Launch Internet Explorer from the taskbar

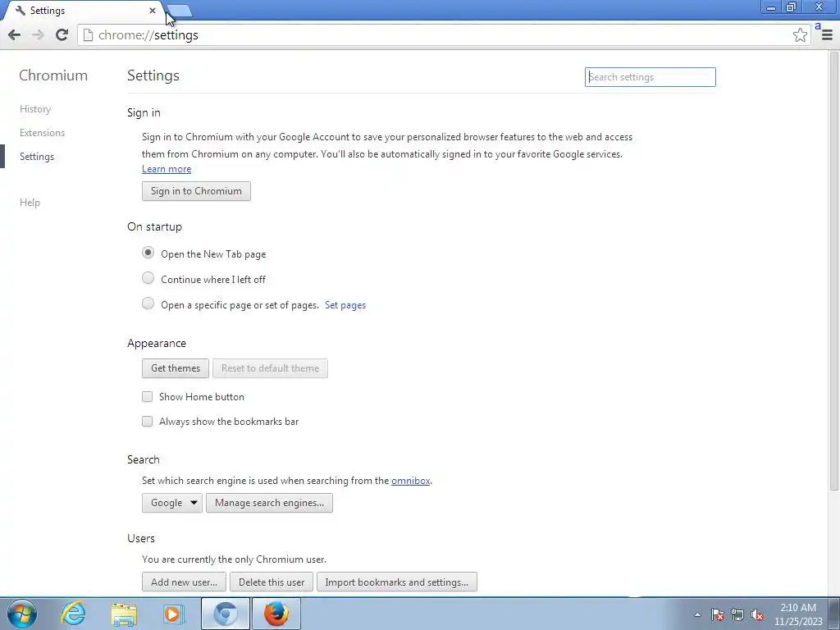pyautogui.click(x=73, y=614)
